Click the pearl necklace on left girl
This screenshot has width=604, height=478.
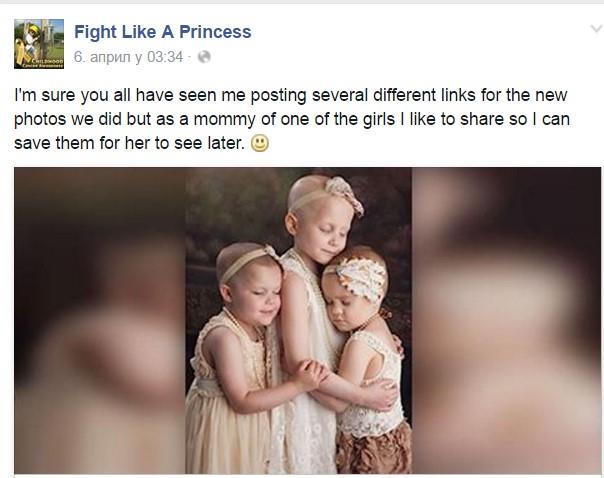pyautogui.click(x=250, y=343)
